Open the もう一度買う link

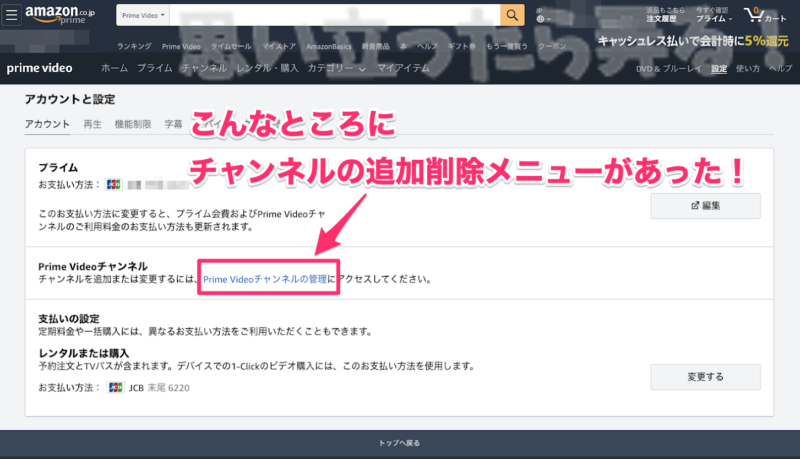tap(507, 46)
